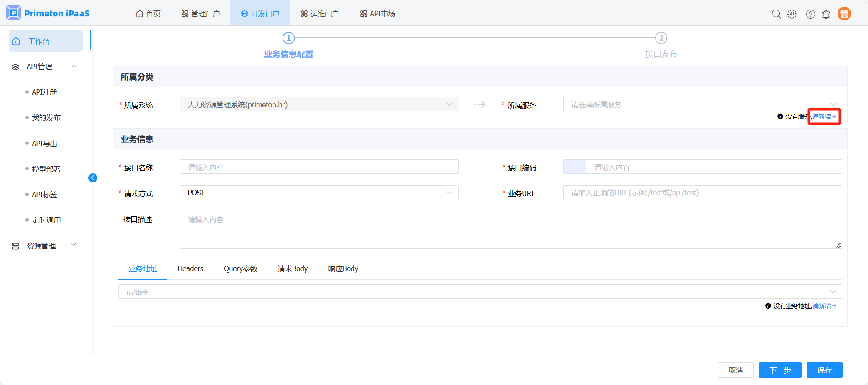Screen dimensions: 868x385
Task: Click the 接口名称 input field
Action: coord(318,167)
